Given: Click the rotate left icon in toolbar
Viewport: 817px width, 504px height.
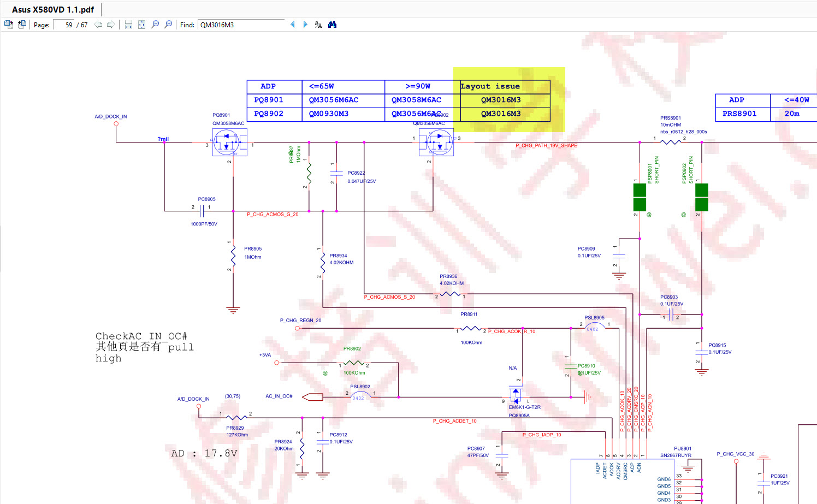Looking at the screenshot, I should pos(8,25).
